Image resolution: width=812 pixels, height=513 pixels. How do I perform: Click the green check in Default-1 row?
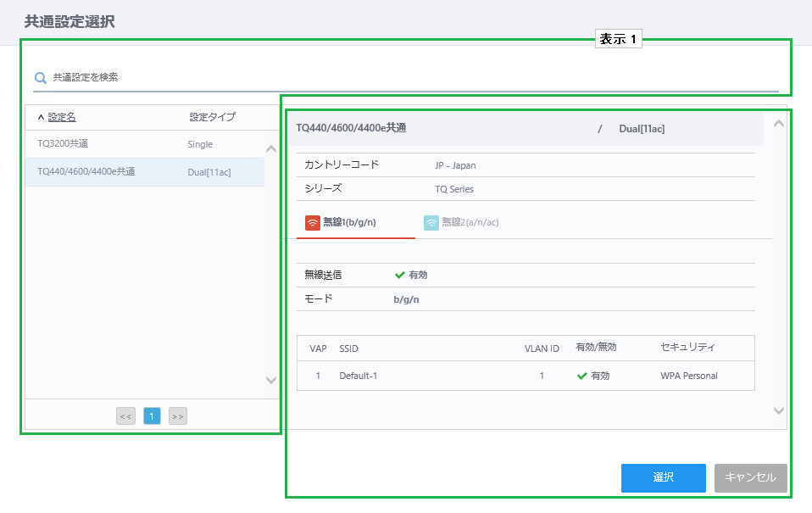point(581,376)
